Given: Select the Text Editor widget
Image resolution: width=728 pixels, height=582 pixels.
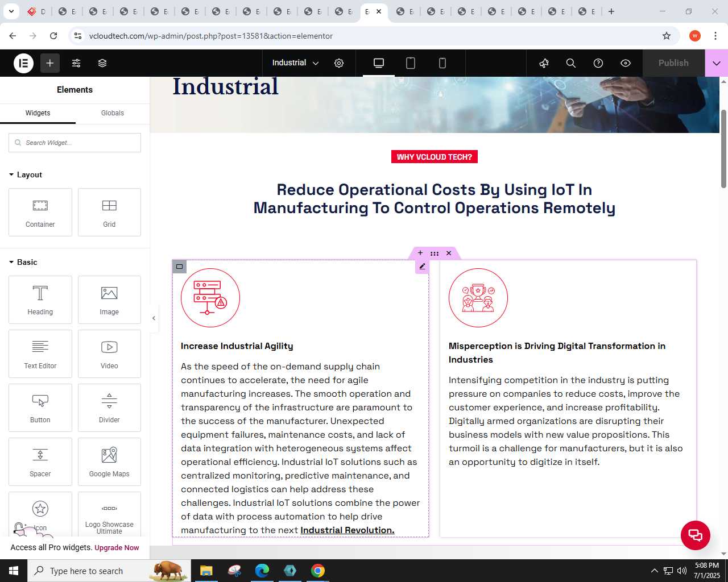Looking at the screenshot, I should point(40,354).
